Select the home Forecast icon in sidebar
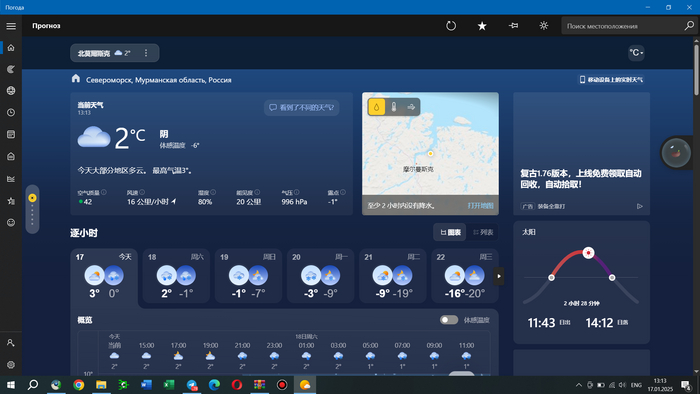Viewport: 700px width, 394px height. pyautogui.click(x=11, y=48)
